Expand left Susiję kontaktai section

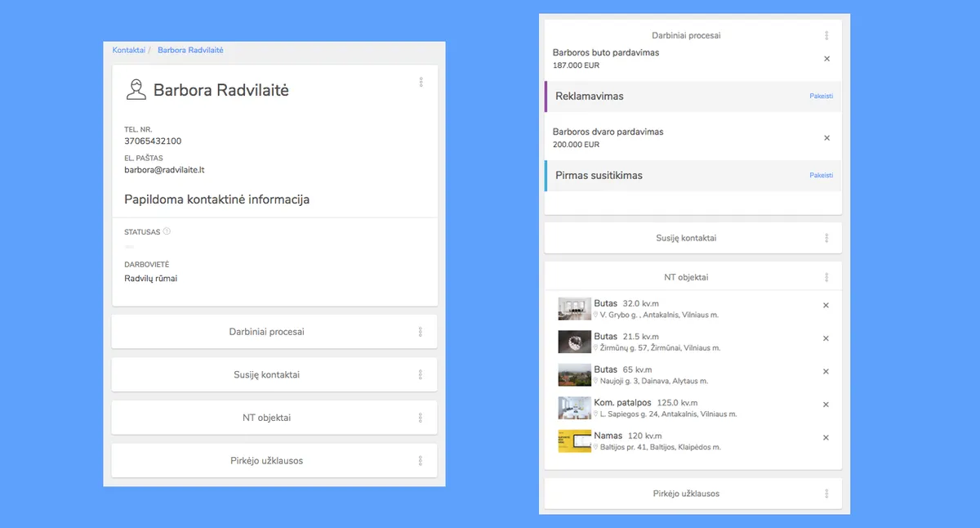pos(266,375)
